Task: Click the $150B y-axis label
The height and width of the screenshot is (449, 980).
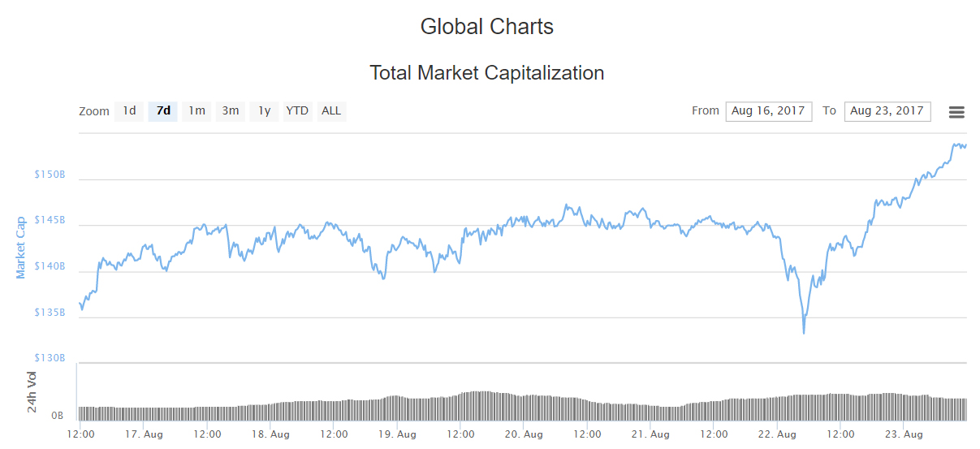Action: (49, 175)
